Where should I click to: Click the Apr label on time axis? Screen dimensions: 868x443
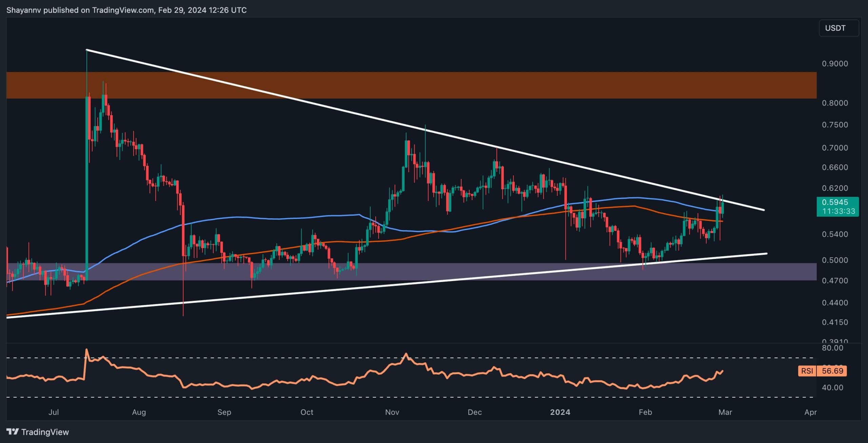pyautogui.click(x=811, y=412)
